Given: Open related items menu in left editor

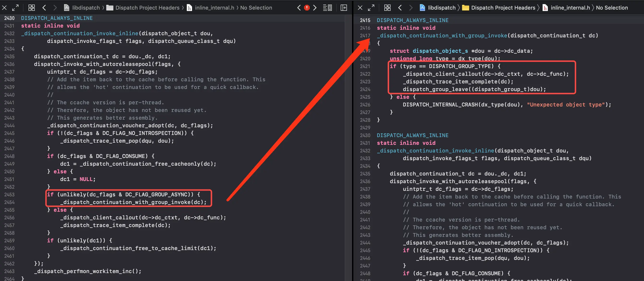Looking at the screenshot, I should 31,8.
